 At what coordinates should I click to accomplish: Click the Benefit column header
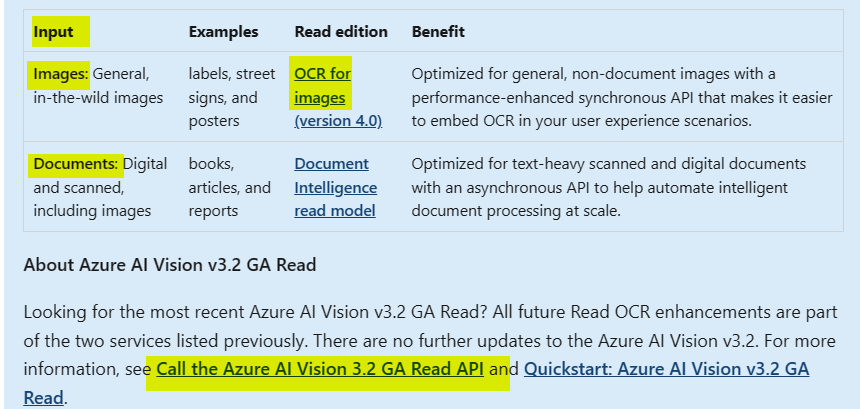(438, 32)
